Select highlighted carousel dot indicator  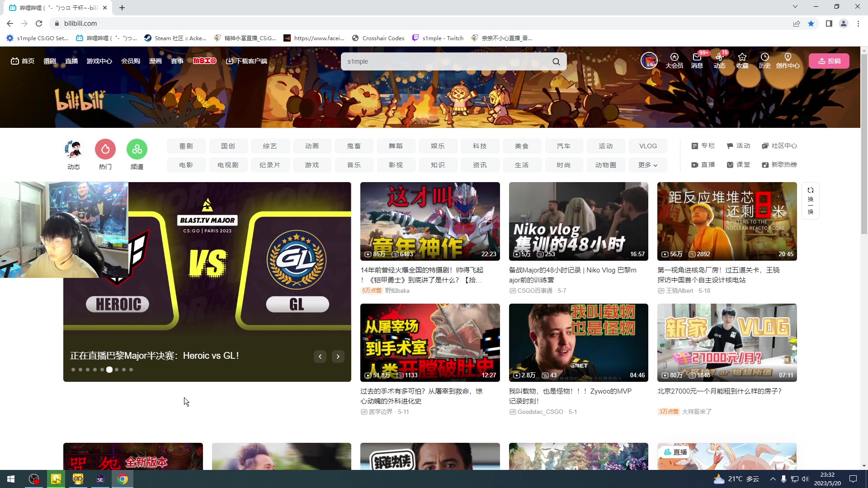point(109,370)
